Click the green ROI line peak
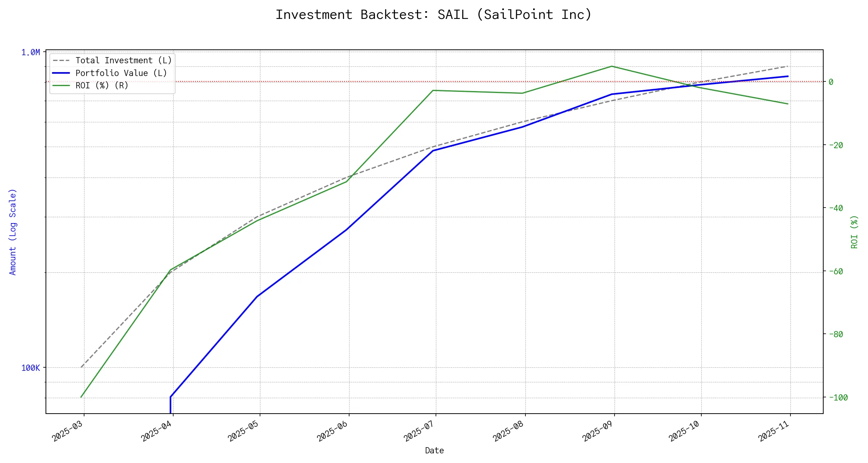The height and width of the screenshot is (463, 868). 612,66
